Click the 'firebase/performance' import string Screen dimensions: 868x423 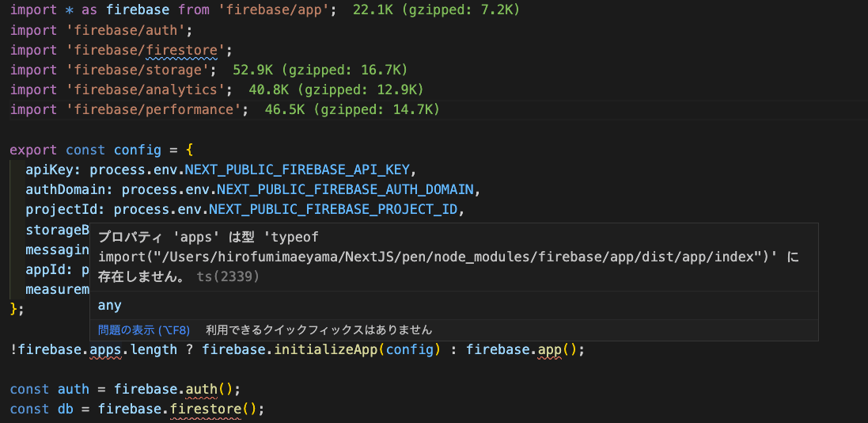click(153, 110)
